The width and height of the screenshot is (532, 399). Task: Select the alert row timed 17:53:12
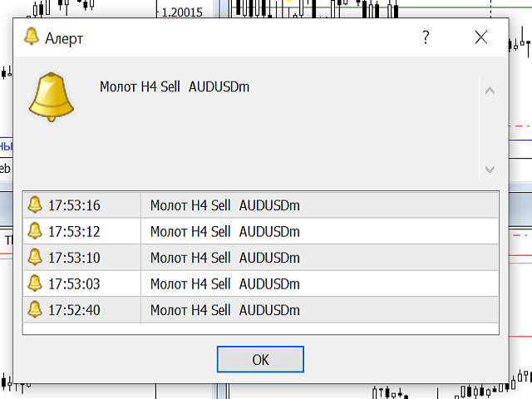point(261,231)
